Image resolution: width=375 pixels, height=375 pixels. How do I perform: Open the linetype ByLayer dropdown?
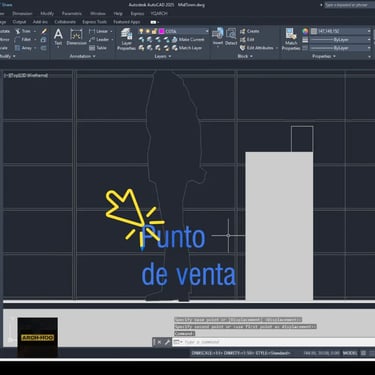(369, 48)
